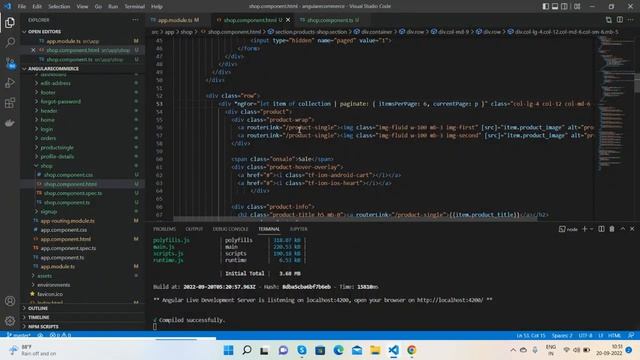Switch to the PROBLEMS panel tab
This screenshot has height=360, width=640.
pos(164,229)
